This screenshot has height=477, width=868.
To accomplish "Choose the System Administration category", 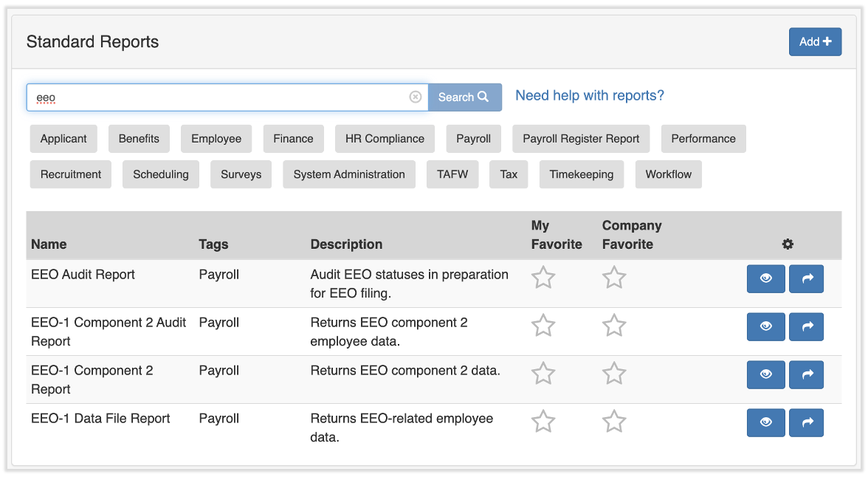I will (x=348, y=174).
